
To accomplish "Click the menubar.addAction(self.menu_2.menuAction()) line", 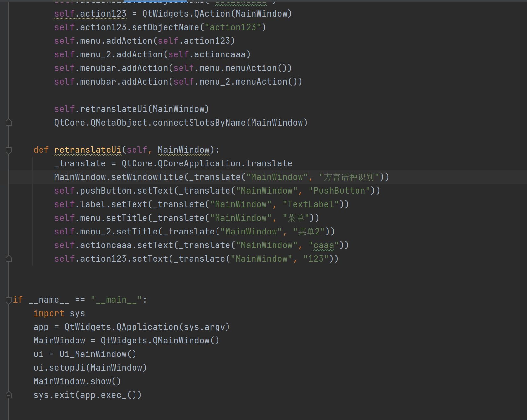I will pyautogui.click(x=178, y=82).
